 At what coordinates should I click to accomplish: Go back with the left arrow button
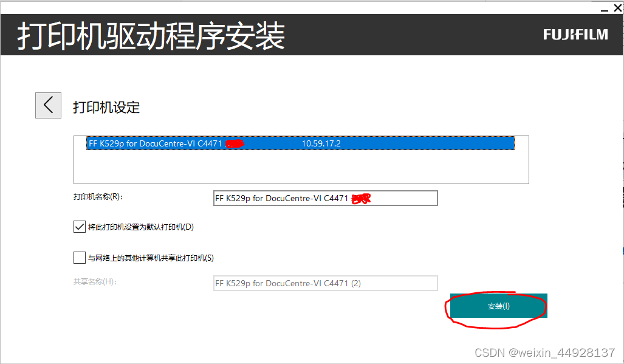(48, 105)
